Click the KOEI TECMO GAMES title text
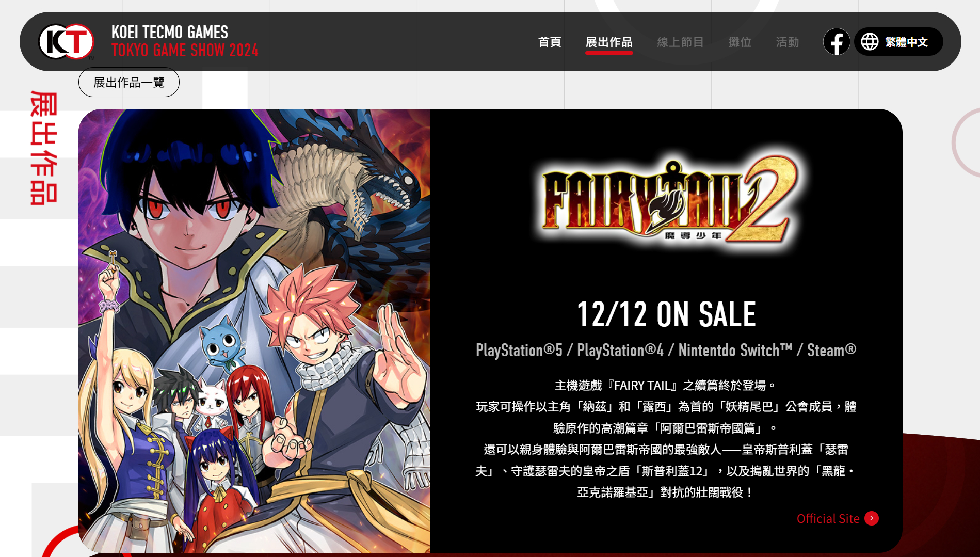Viewport: 980px width, 557px height. (170, 32)
